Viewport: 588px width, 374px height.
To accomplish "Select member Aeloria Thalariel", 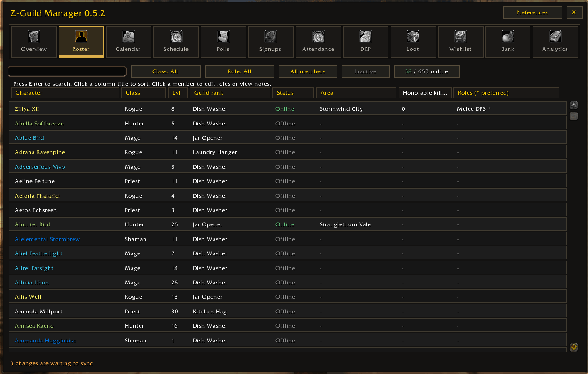I will coord(288,196).
